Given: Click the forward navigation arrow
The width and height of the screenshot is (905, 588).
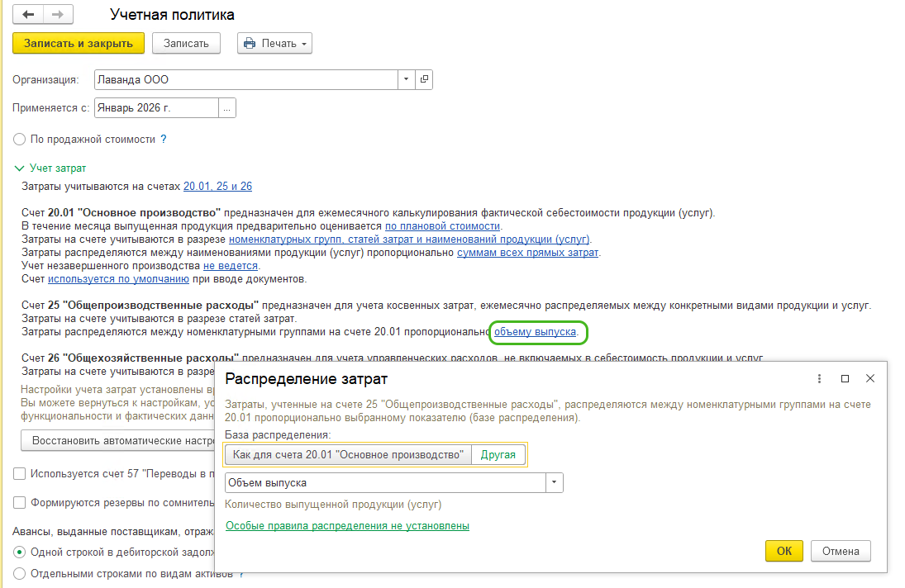Looking at the screenshot, I should click(57, 15).
